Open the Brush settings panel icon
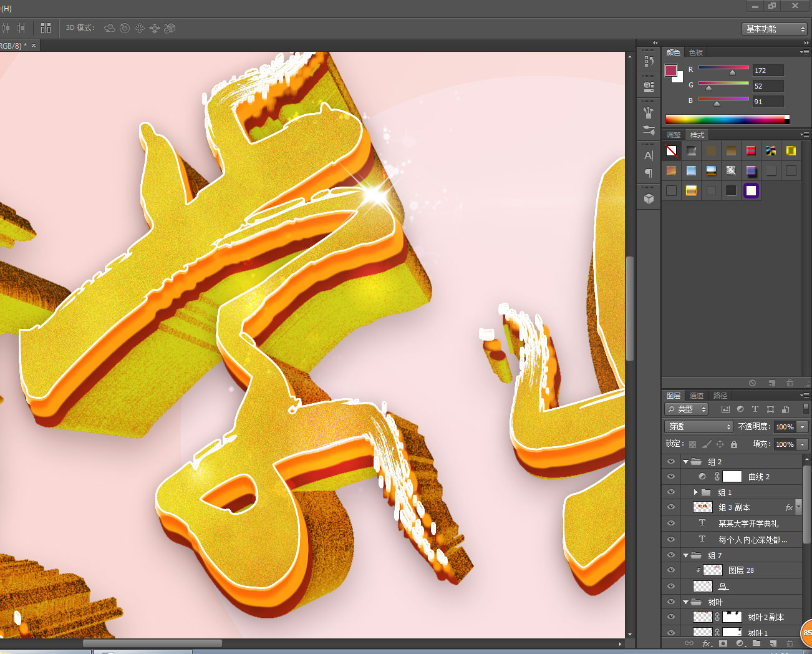 (649, 130)
